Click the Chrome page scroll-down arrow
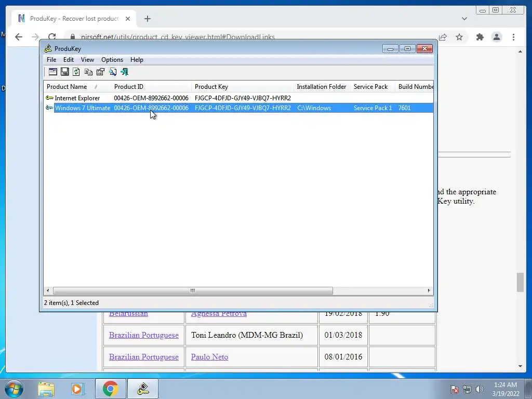This screenshot has height=399, width=532. (520, 366)
